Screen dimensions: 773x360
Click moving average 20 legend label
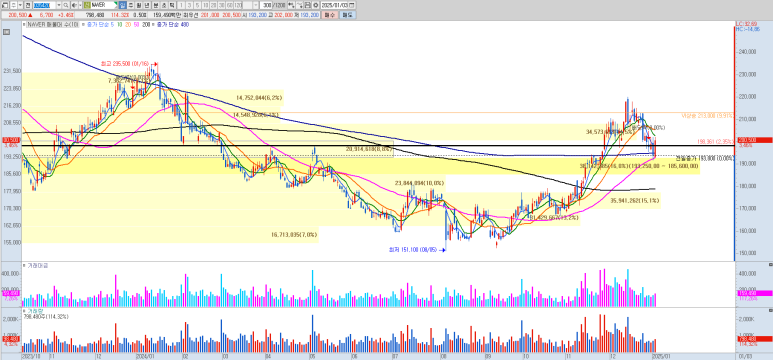click(x=127, y=25)
